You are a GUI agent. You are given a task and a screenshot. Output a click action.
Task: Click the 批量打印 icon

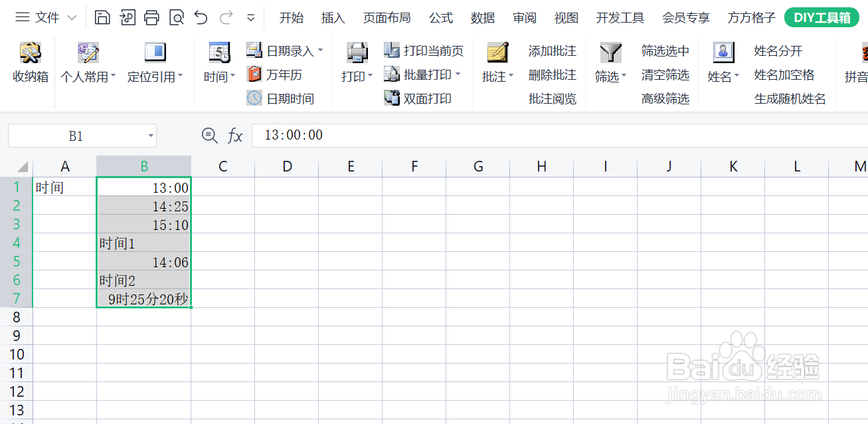click(392, 74)
